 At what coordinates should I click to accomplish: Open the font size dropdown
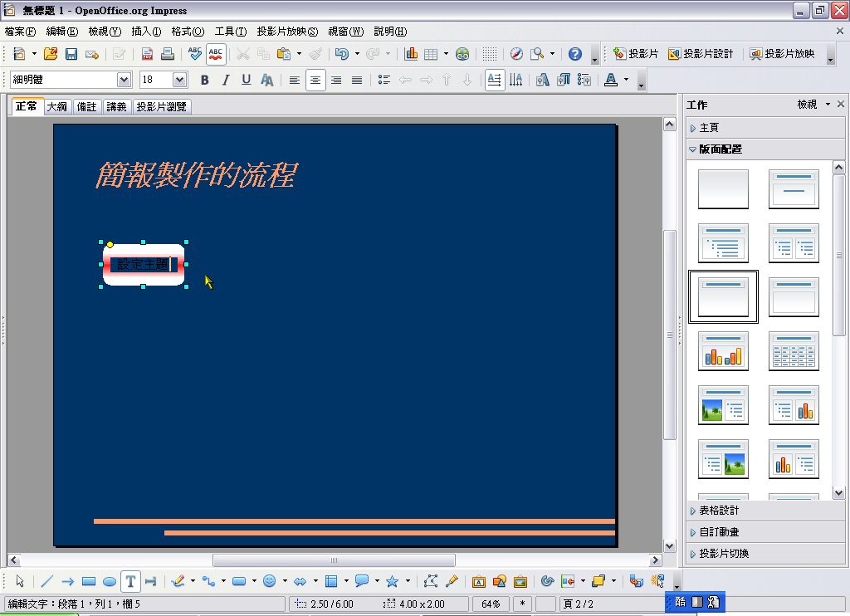tap(179, 81)
